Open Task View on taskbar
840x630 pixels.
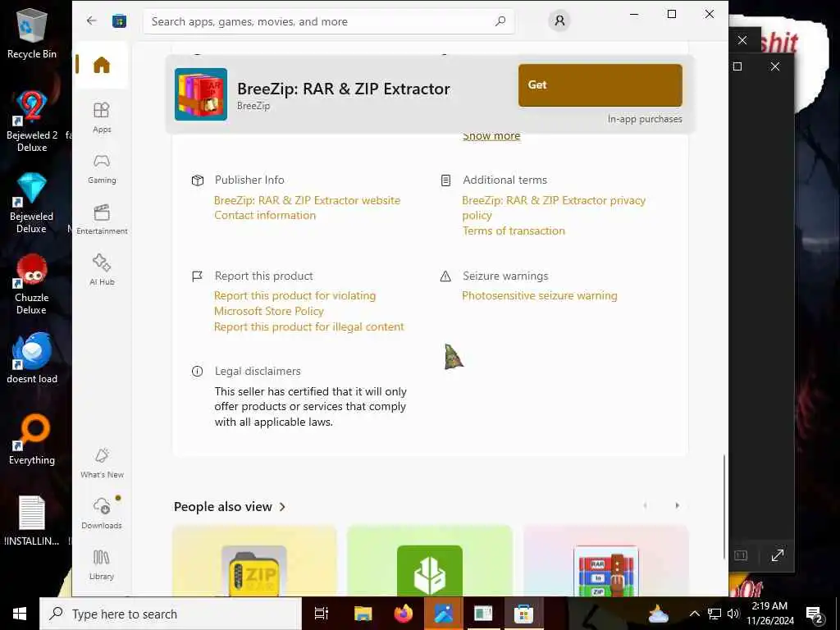tap(322, 614)
